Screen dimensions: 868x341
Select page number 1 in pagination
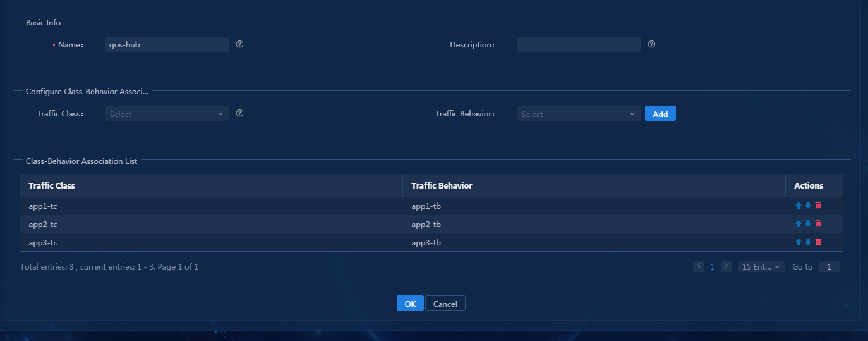point(713,267)
